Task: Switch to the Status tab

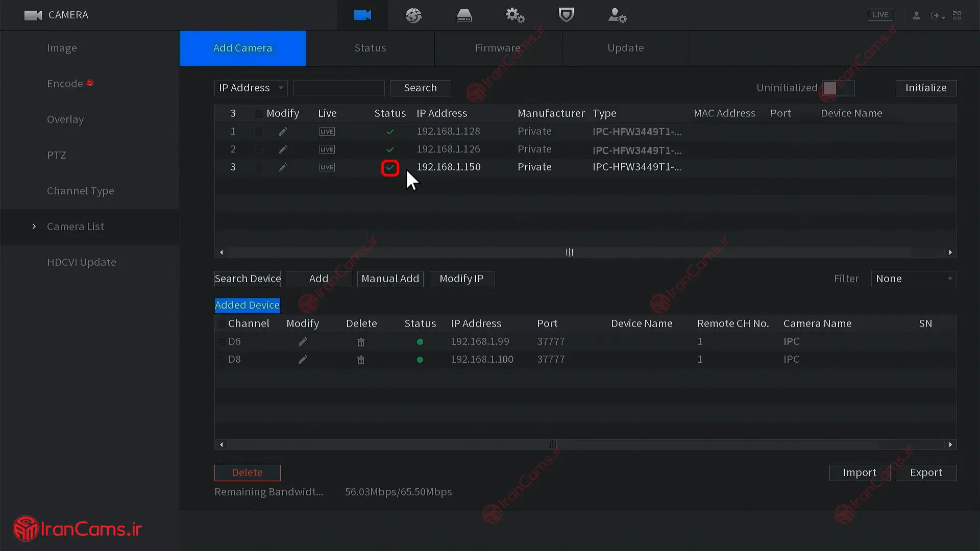Action: coord(371,48)
